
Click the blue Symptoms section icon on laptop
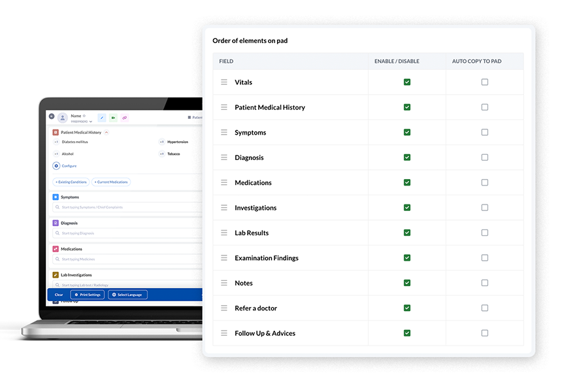click(56, 197)
